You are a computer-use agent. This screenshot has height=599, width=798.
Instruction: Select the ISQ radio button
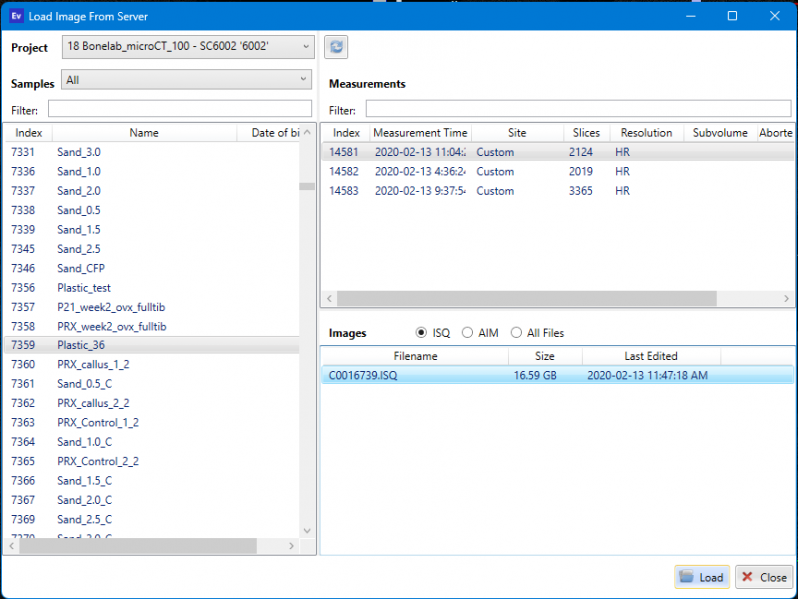point(421,333)
